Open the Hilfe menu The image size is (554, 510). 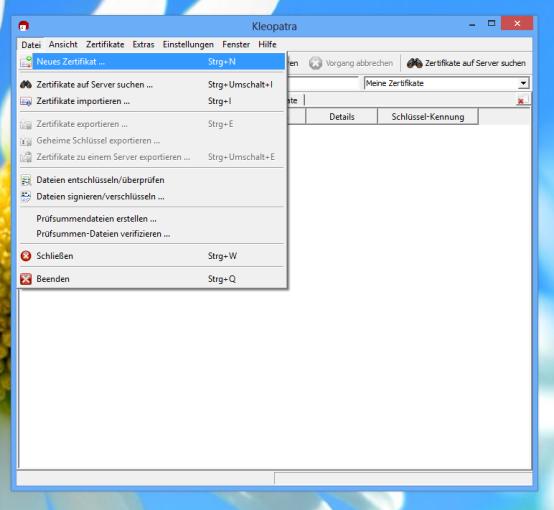267,45
